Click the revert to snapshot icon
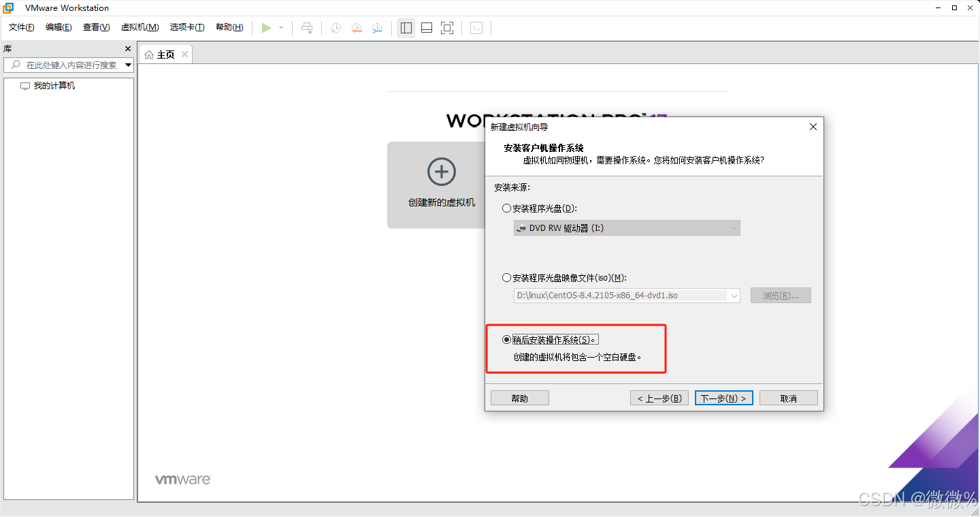 (357, 28)
